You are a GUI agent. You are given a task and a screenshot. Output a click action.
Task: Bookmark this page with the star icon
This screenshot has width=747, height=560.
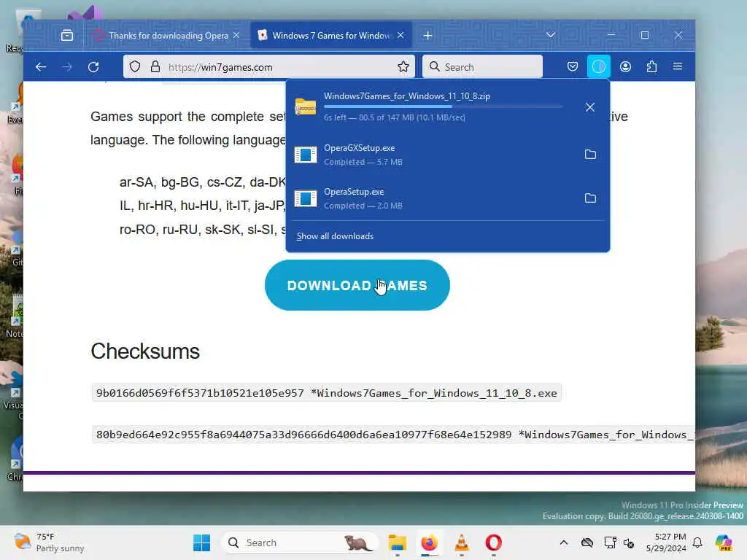click(403, 66)
